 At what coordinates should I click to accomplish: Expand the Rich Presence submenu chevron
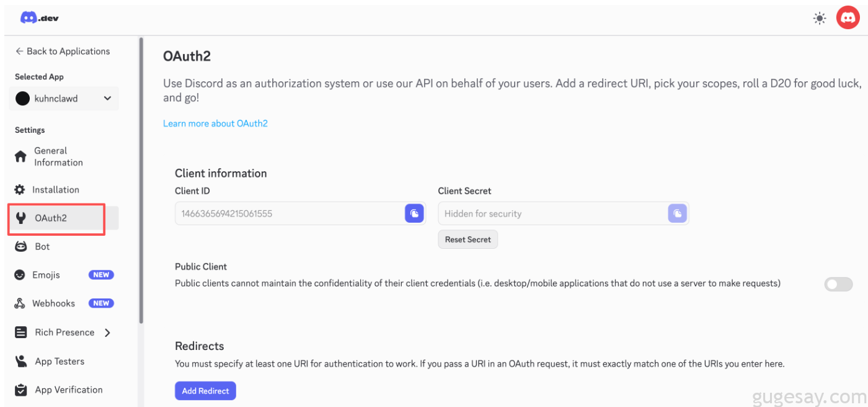(107, 333)
